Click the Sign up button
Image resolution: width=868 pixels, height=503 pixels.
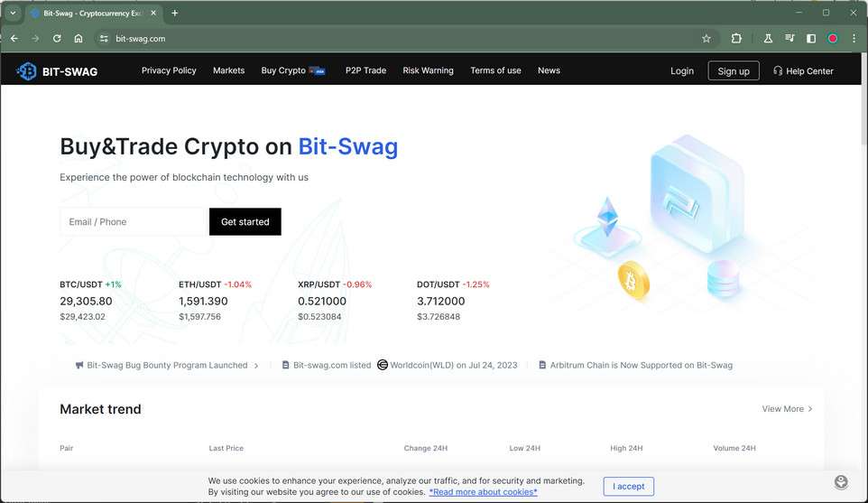point(733,71)
